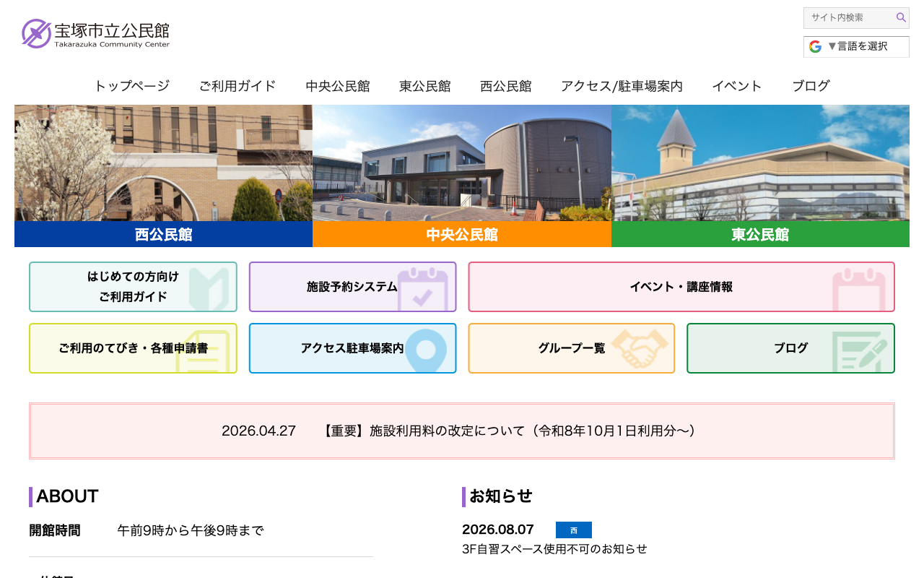This screenshot has width=924, height=578.
Task: Click the 西公民館 building photo
Action: 163,163
